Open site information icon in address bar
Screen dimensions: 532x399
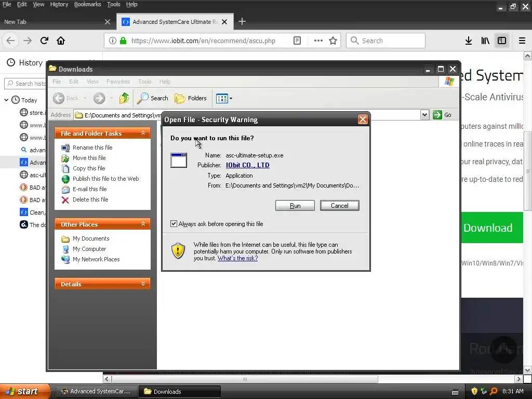coord(113,41)
